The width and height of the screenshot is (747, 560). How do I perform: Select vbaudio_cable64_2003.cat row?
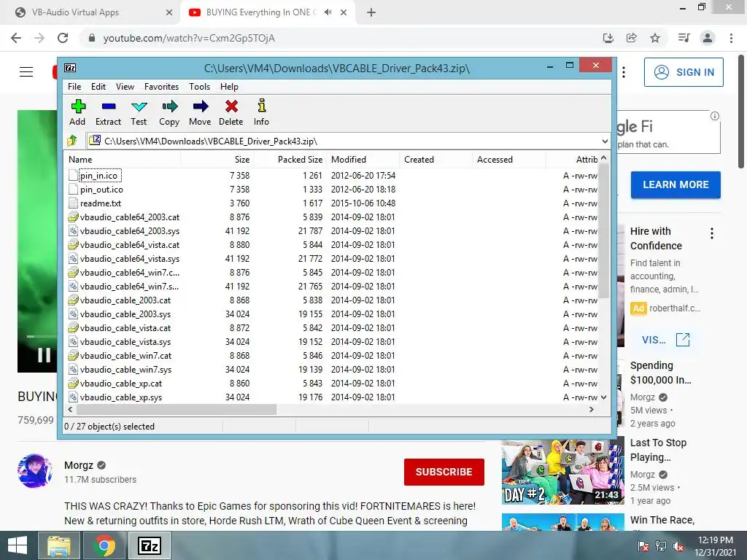[x=130, y=217]
